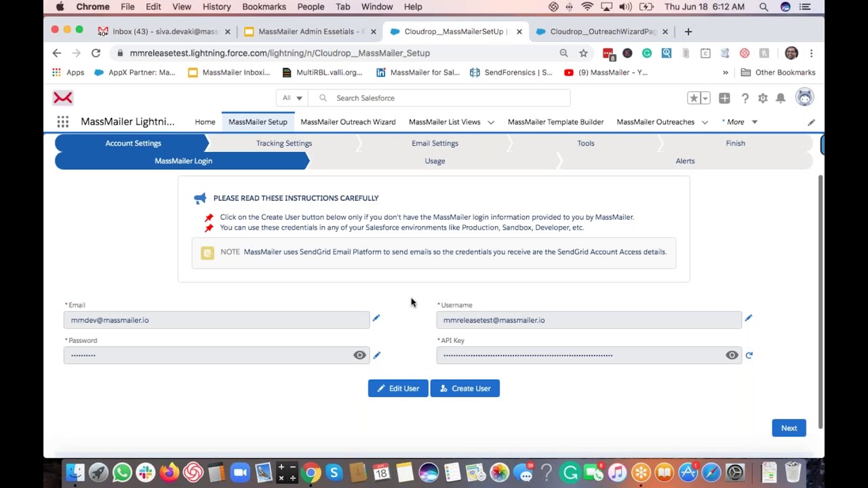
Task: Open Slack from the Dock
Action: click(x=145, y=472)
